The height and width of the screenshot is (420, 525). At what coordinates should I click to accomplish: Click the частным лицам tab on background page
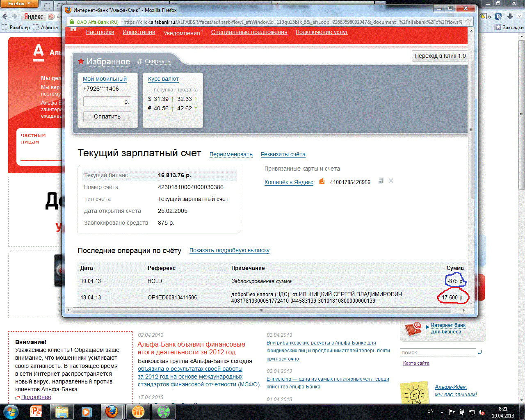[x=33, y=138]
